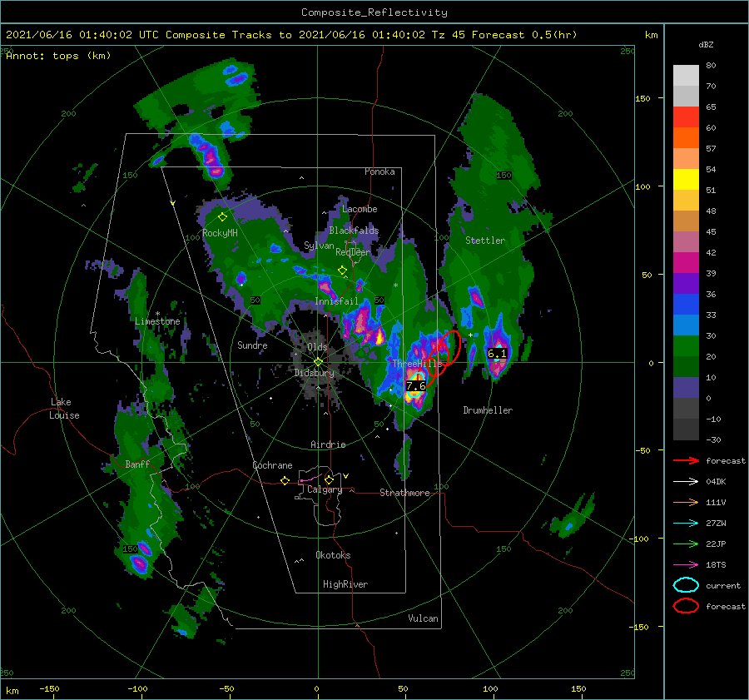
Task: Click the white 04DK arrow in the legend
Action: click(x=686, y=482)
